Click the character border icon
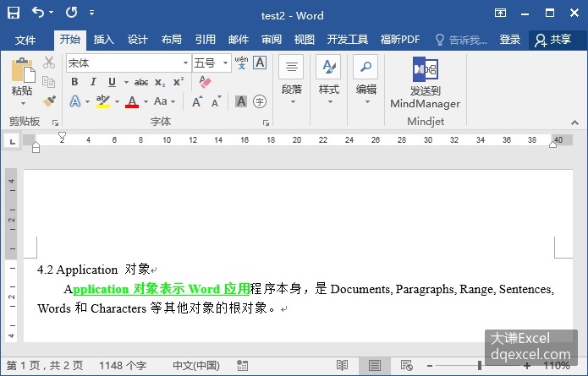 pos(260,63)
